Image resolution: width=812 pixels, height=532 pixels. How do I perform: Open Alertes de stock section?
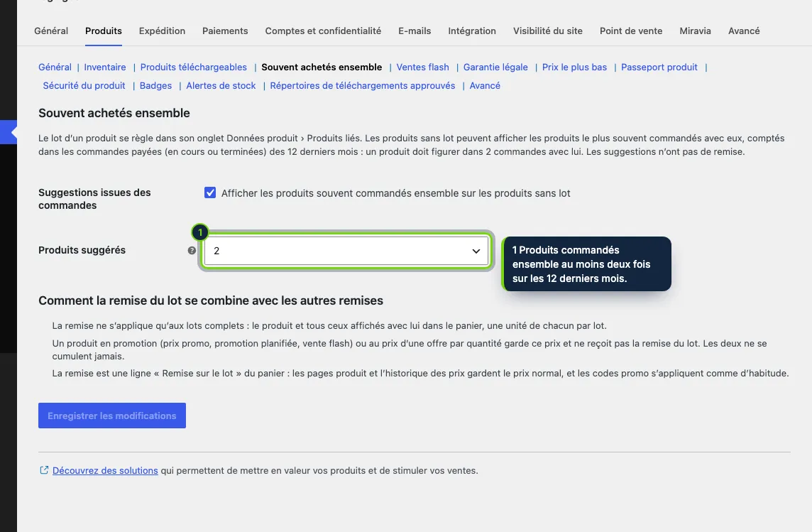pyautogui.click(x=221, y=85)
